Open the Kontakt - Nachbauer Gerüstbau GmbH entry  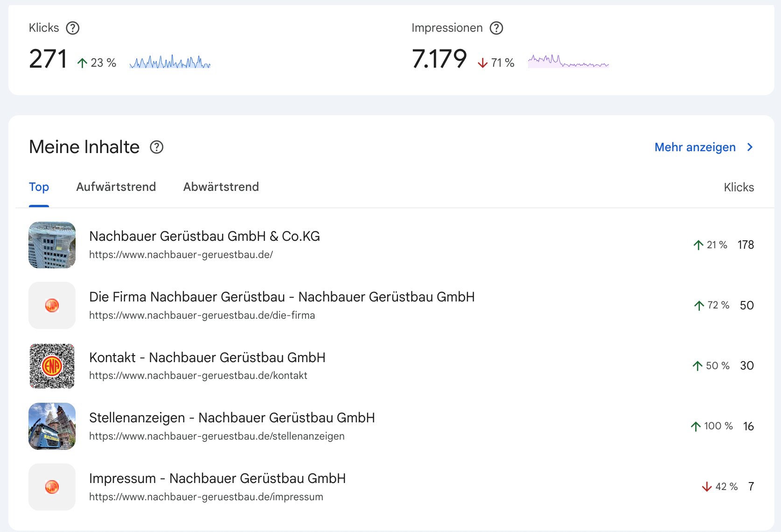207,358
